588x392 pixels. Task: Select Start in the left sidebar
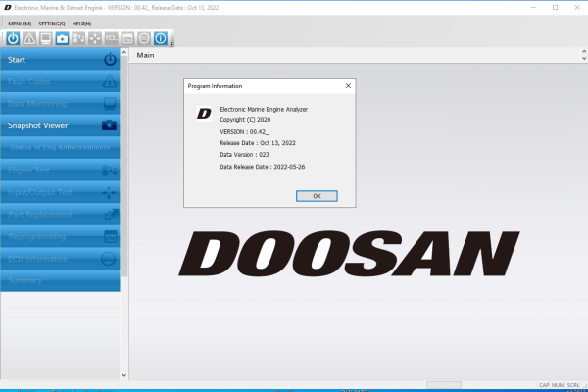(x=60, y=59)
